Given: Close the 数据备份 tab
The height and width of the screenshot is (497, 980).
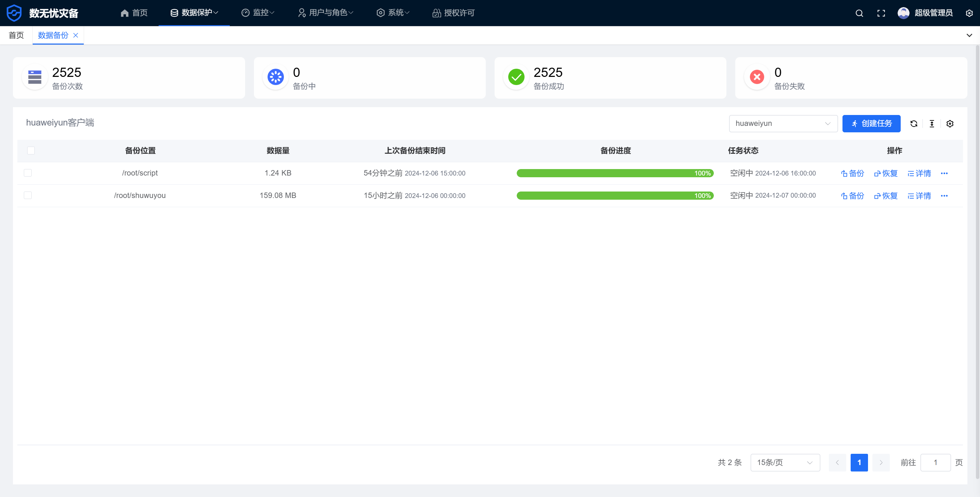Looking at the screenshot, I should (76, 35).
